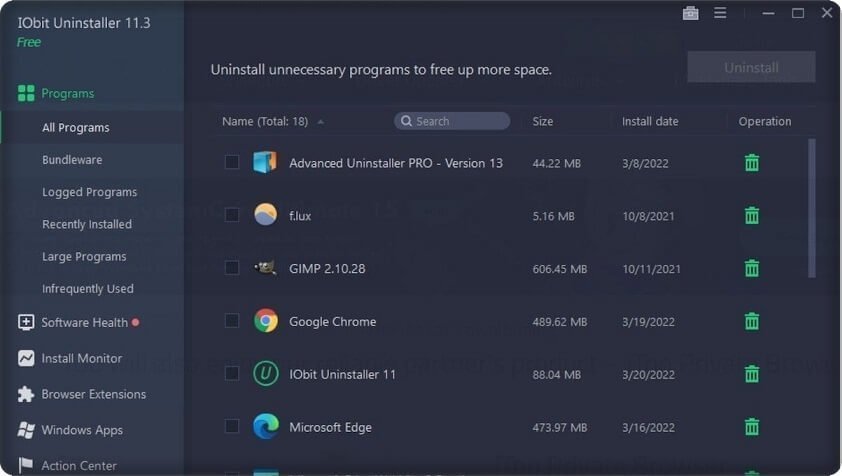Open the toolbox icon in title bar
The image size is (842, 476).
click(691, 13)
